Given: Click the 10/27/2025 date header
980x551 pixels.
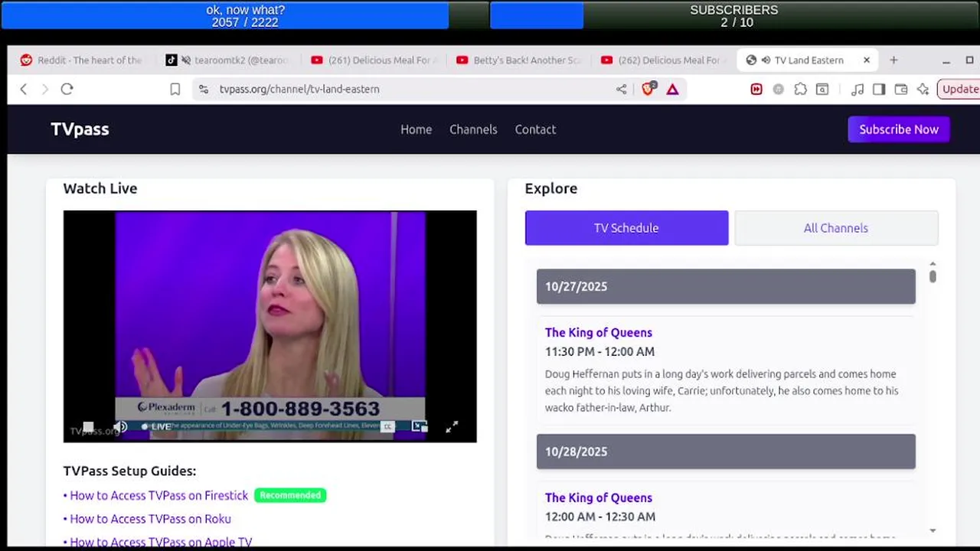Looking at the screenshot, I should 726,286.
